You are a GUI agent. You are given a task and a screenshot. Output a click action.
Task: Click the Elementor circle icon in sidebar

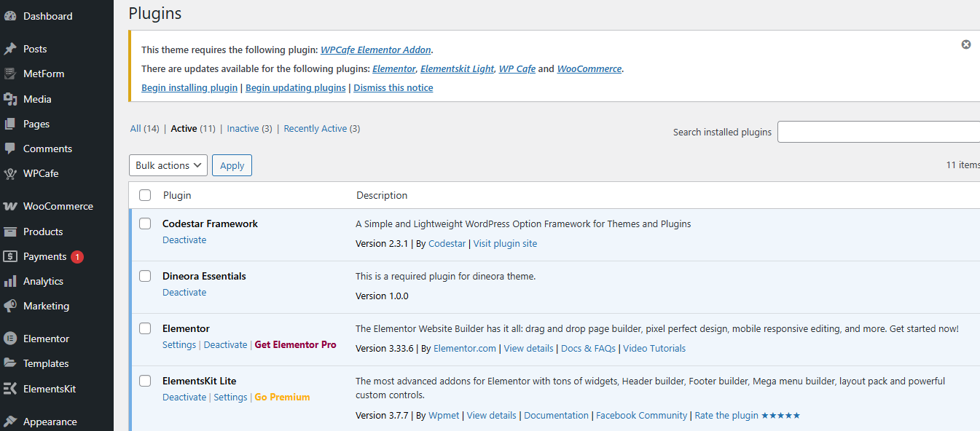click(x=10, y=339)
